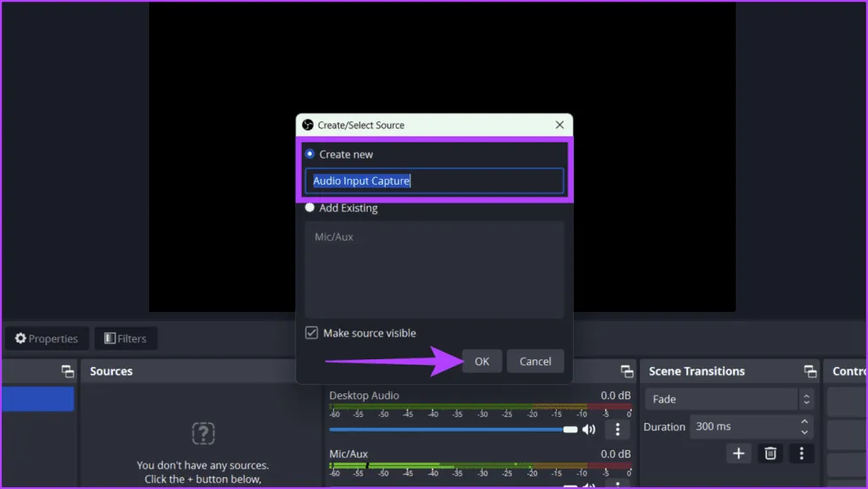
Task: Open the Fade transition dropdown
Action: point(730,399)
